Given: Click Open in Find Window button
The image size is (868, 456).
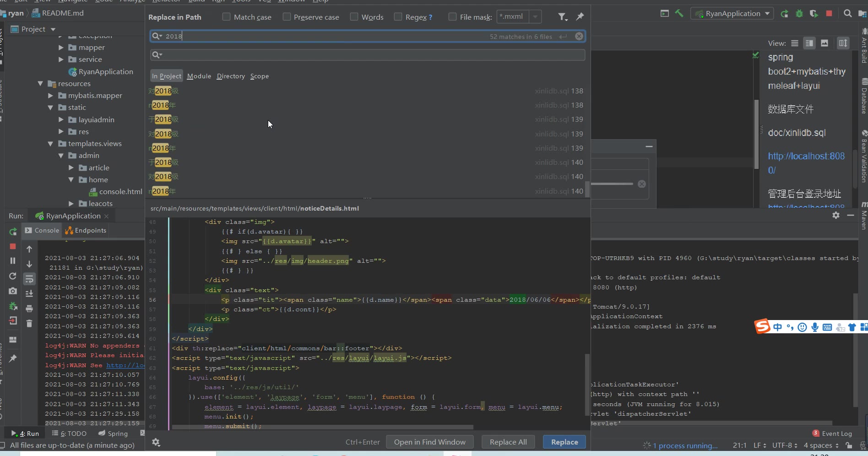Looking at the screenshot, I should pyautogui.click(x=429, y=442).
